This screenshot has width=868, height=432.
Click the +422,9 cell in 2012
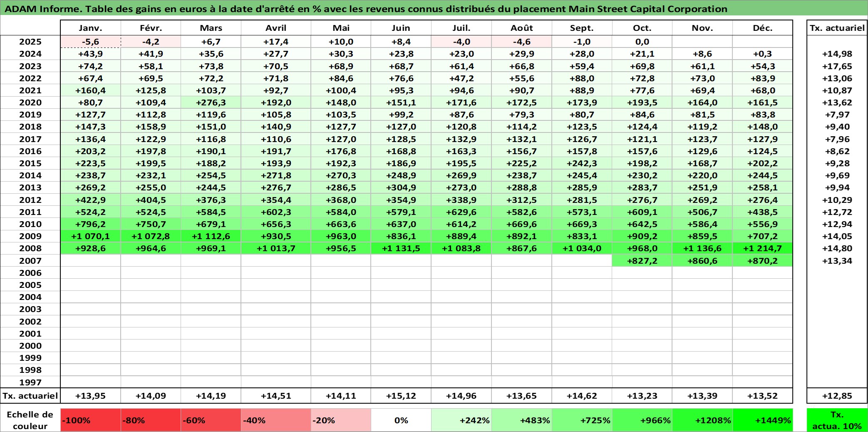[x=90, y=200]
